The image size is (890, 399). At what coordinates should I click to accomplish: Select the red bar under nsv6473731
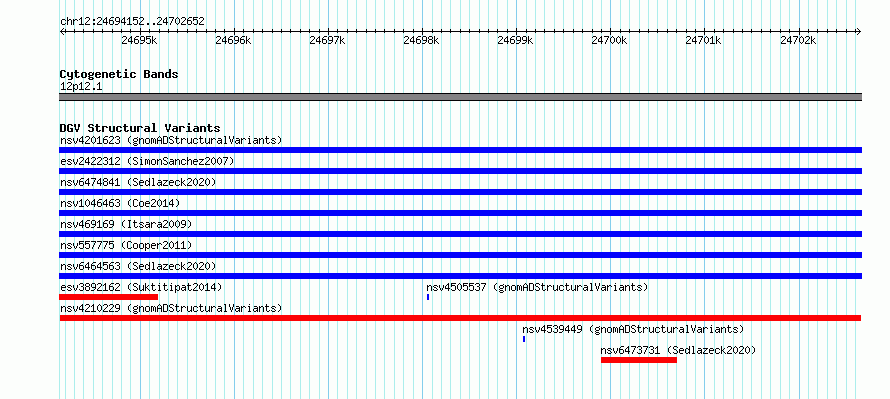(639, 360)
